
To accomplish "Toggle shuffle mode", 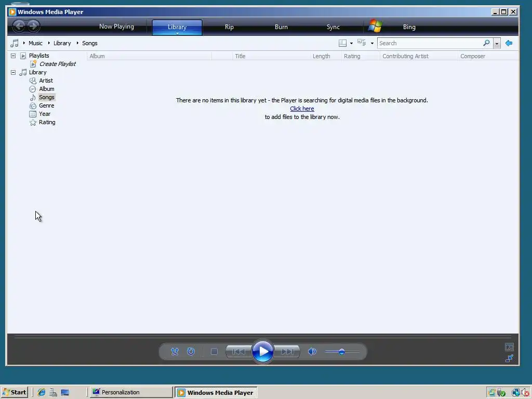I will click(x=175, y=352).
